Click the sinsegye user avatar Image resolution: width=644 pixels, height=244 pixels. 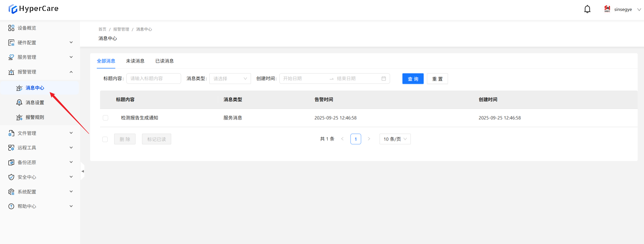point(607,9)
